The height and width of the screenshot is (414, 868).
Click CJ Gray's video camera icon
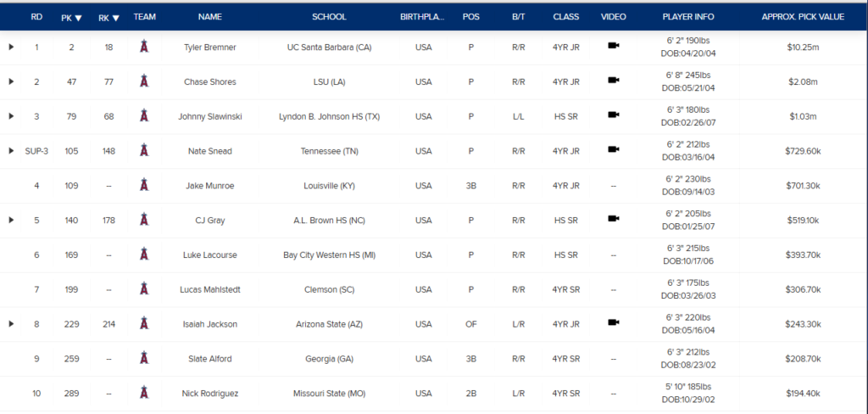coord(614,218)
